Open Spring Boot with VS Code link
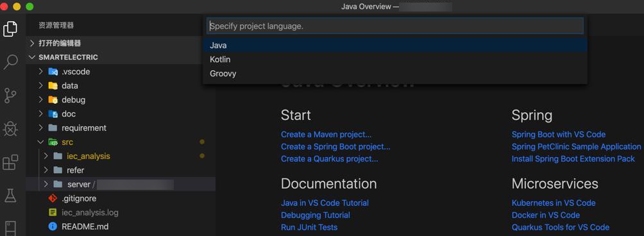Viewport: 644px width, 236px height. 558,134
